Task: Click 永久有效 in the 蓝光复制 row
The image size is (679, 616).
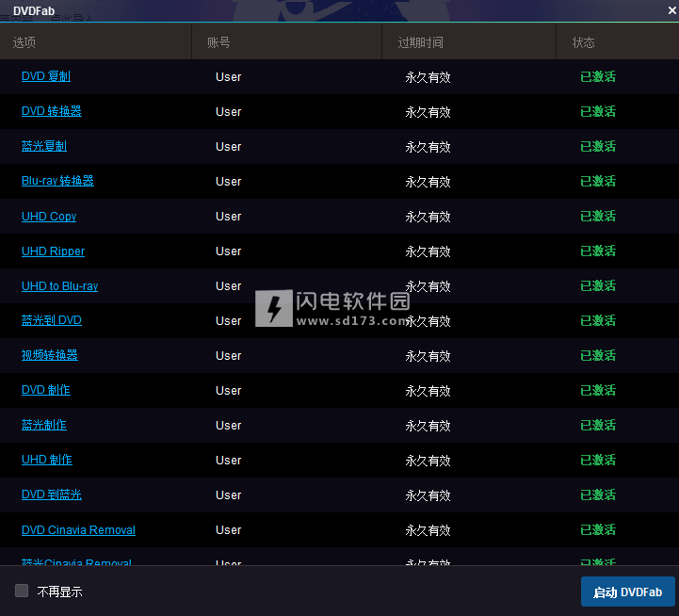Action: coord(428,147)
